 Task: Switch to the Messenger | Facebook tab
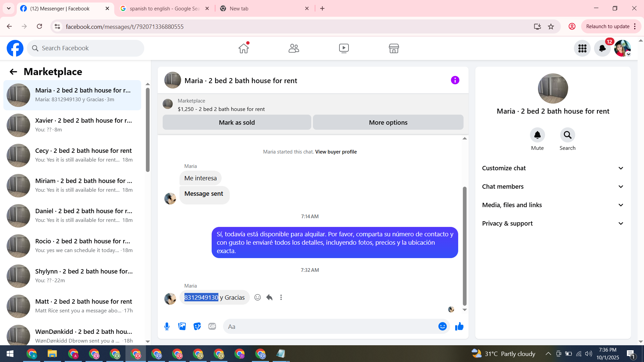tap(65, 8)
